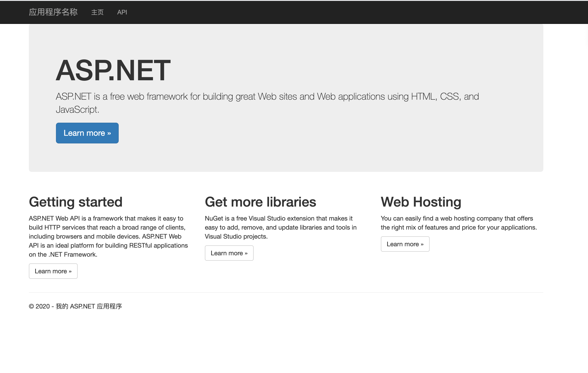588x373 pixels.
Task: Click Learn more under Get more libraries
Action: coord(229,253)
